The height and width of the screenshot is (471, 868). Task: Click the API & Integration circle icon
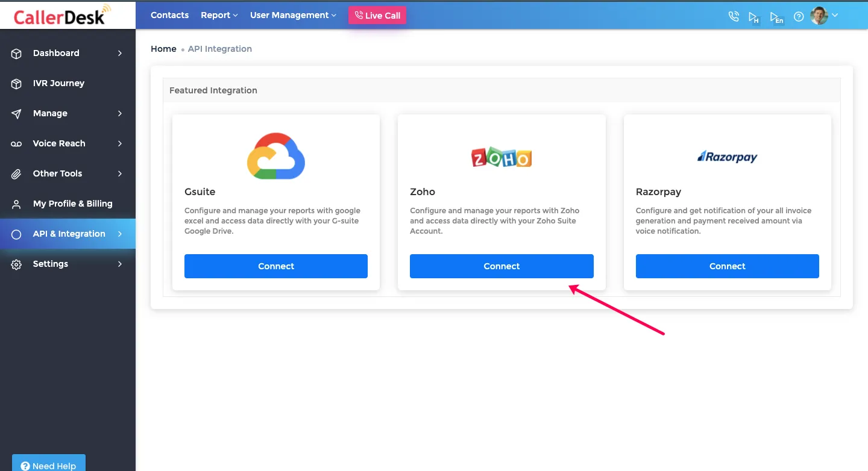pos(16,234)
